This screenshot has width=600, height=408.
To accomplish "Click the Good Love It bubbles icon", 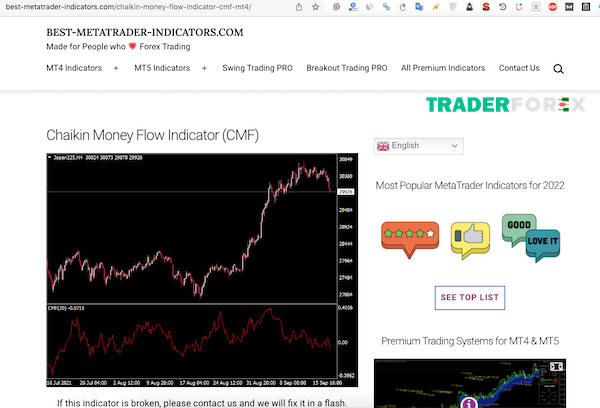I will (531, 238).
